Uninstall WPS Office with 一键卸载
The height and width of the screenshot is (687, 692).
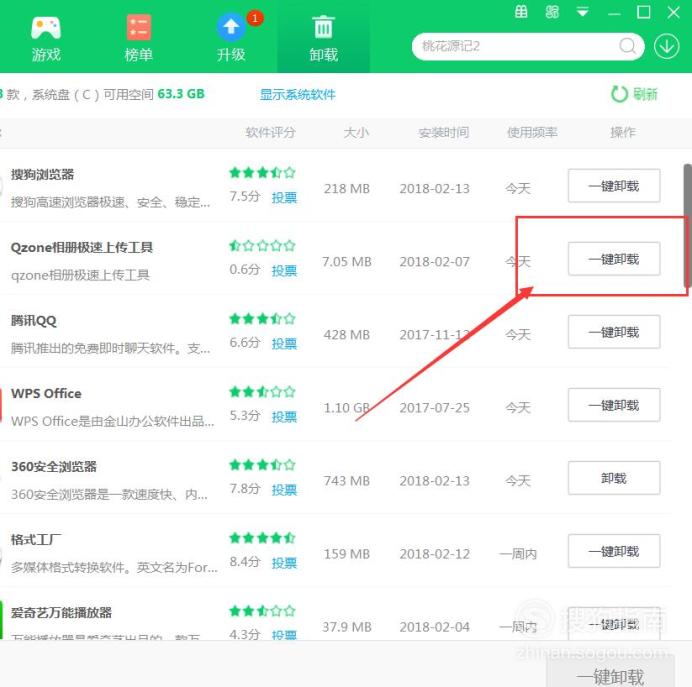coord(614,405)
